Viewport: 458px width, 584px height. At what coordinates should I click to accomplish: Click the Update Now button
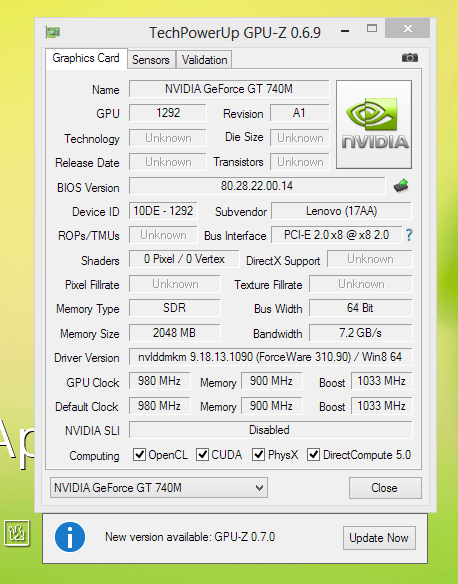(x=379, y=538)
